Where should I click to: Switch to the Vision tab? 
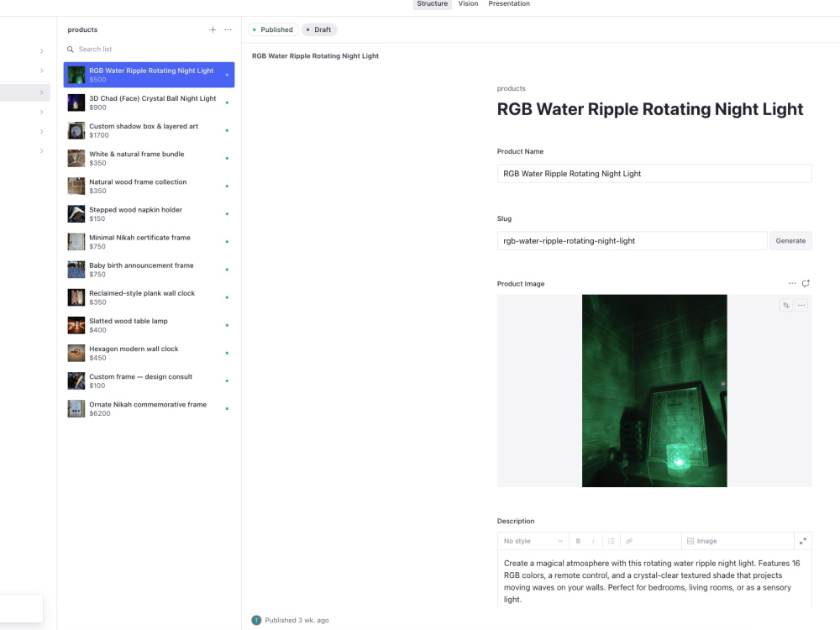click(x=468, y=3)
